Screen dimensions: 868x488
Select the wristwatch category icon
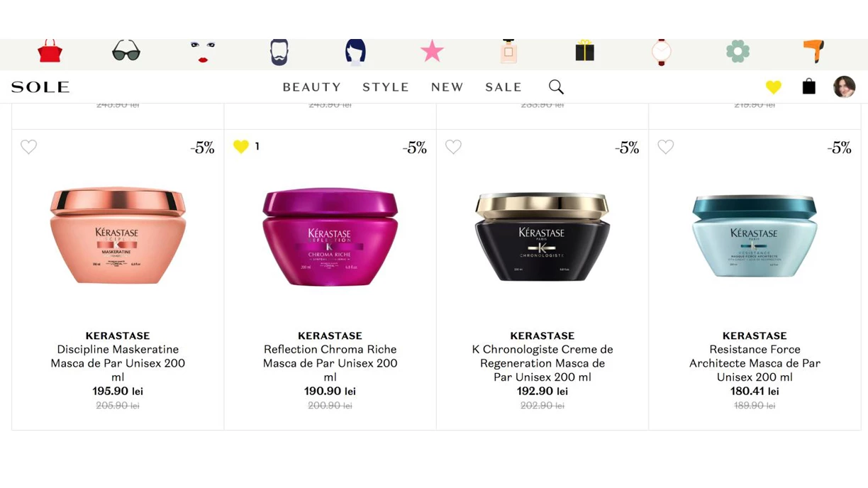click(661, 52)
